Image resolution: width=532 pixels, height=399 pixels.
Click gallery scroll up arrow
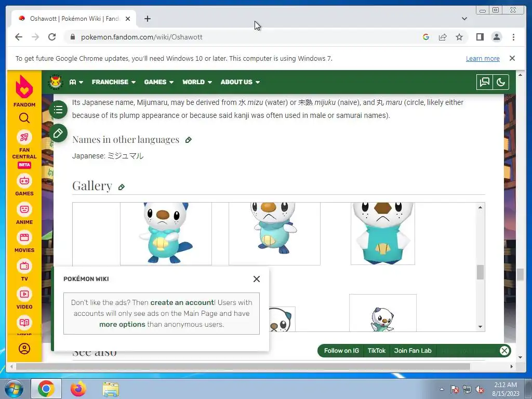pyautogui.click(x=480, y=207)
